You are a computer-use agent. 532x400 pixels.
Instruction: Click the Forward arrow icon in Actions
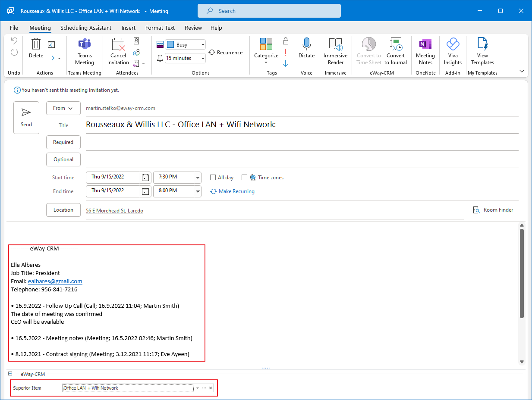tap(51, 58)
